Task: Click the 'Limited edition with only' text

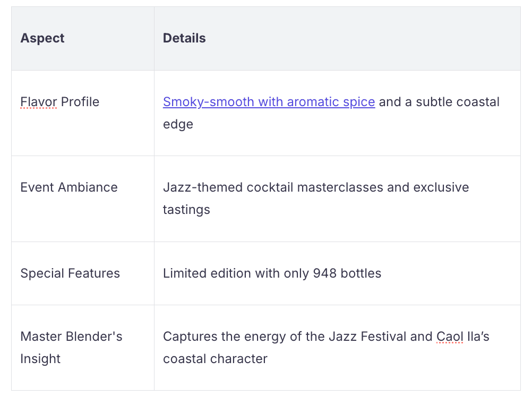Action: [236, 273]
